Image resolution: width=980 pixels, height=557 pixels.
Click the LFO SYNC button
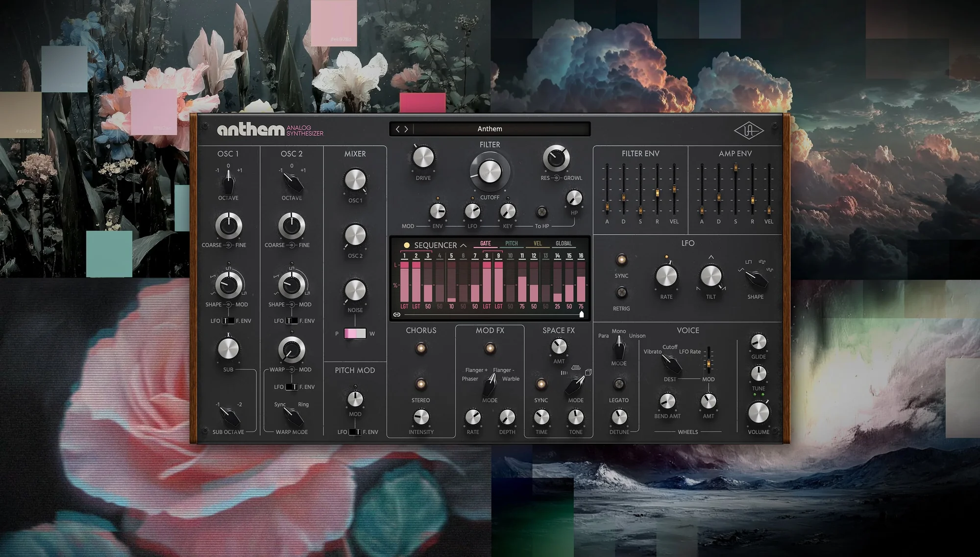tap(621, 259)
